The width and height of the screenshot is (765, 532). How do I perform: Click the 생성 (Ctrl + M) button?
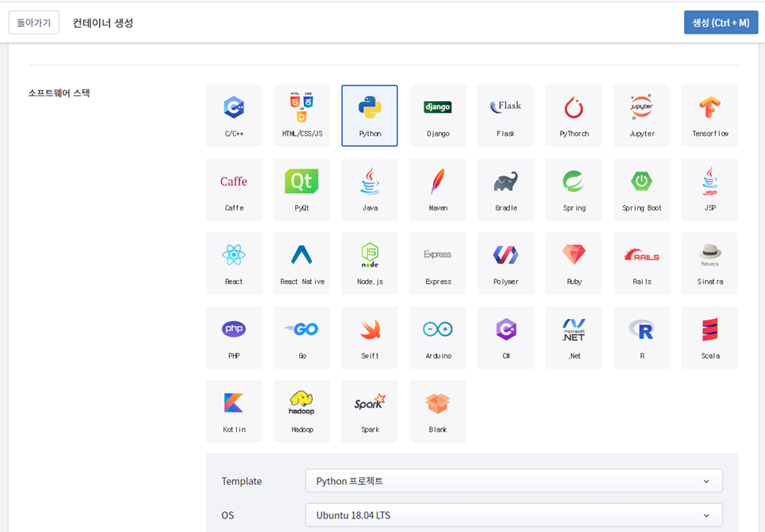click(x=720, y=22)
